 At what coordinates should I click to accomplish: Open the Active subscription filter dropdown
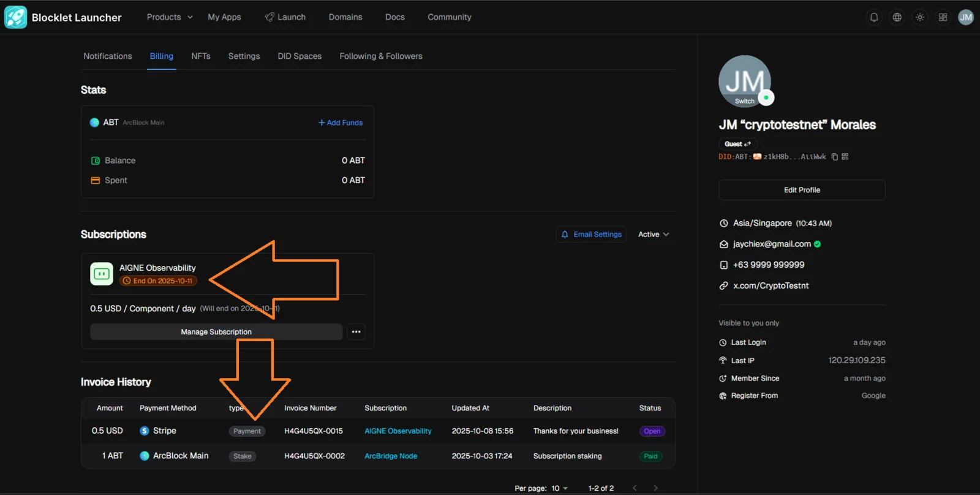pyautogui.click(x=654, y=235)
